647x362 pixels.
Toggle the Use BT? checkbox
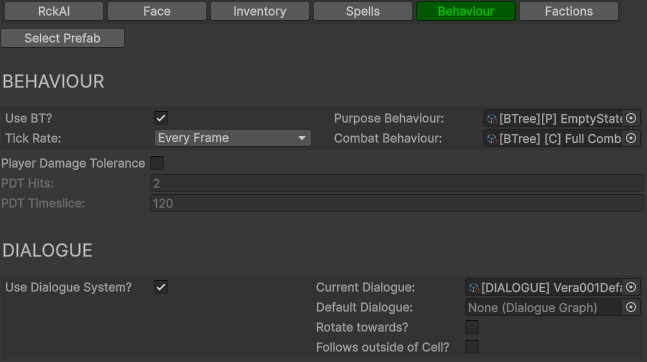(161, 118)
